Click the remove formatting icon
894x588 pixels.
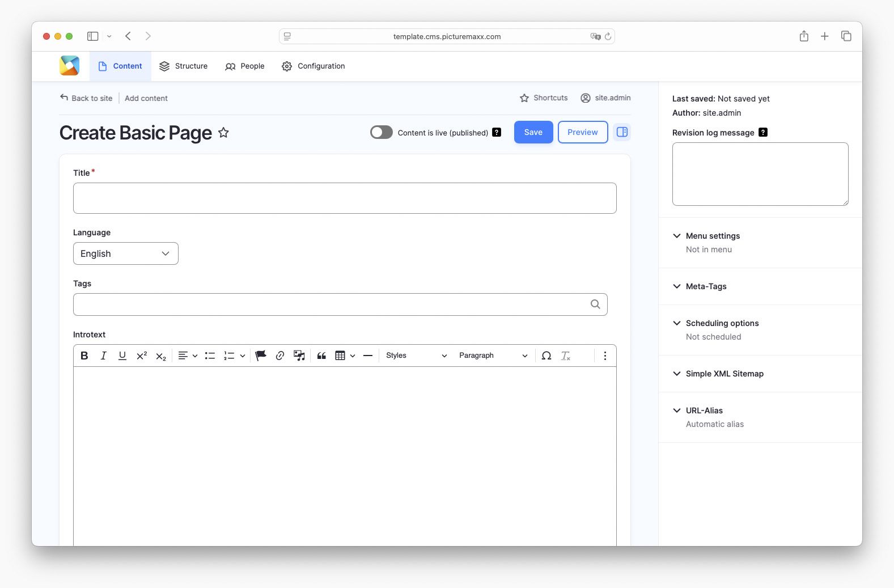[x=566, y=356]
